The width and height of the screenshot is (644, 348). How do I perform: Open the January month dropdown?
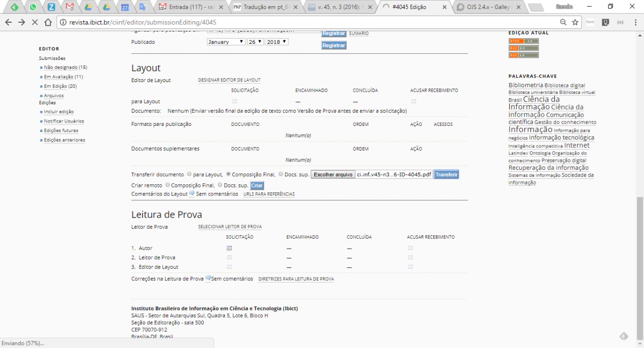pyautogui.click(x=226, y=42)
